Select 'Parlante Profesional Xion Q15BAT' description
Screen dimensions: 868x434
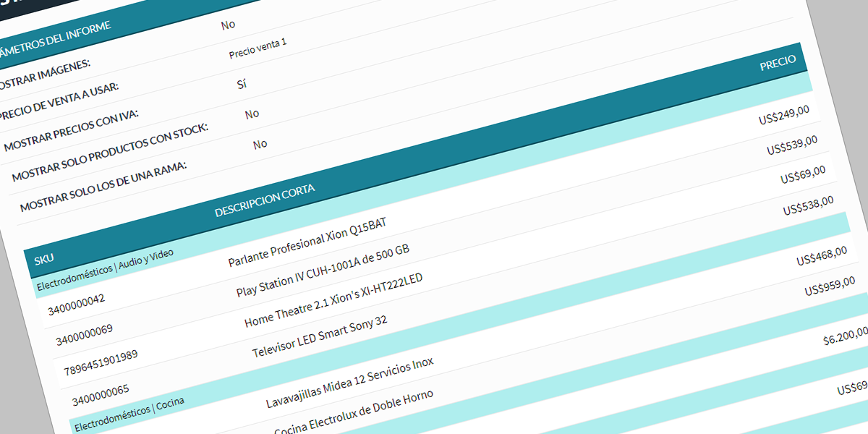(x=307, y=242)
